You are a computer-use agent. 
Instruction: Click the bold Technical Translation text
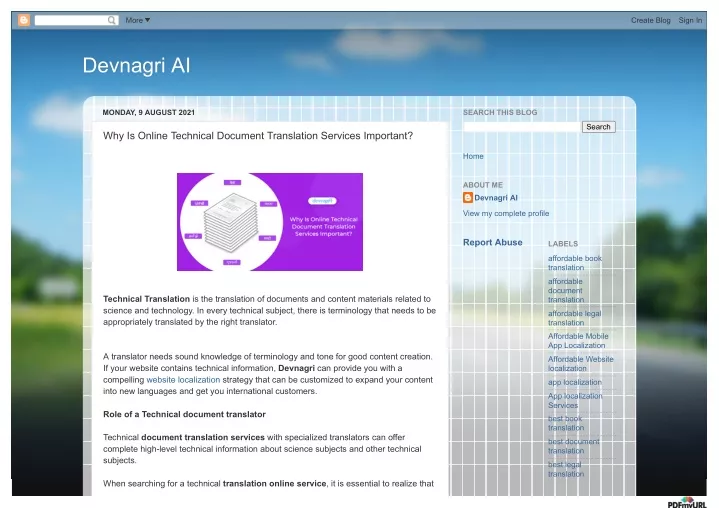pyautogui.click(x=146, y=299)
